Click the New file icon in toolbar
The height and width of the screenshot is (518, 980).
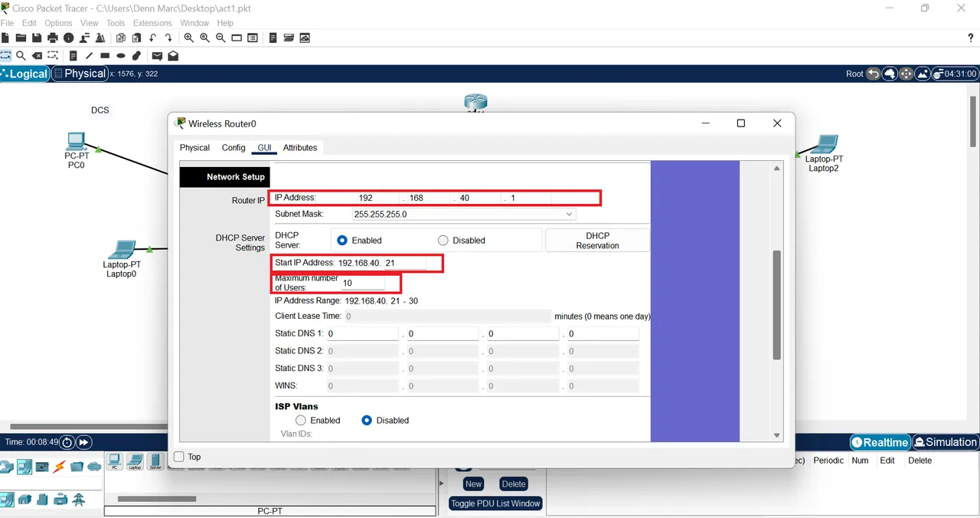(5, 38)
